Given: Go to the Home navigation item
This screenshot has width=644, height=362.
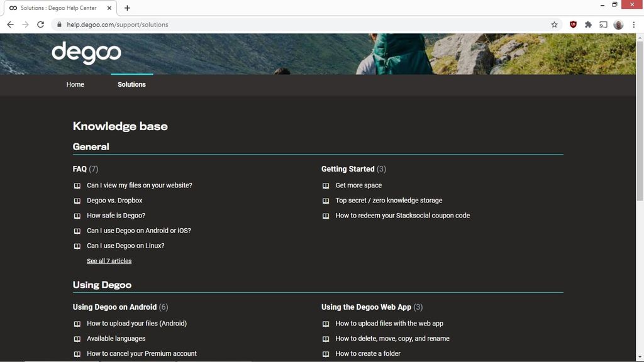Looking at the screenshot, I should [x=75, y=84].
